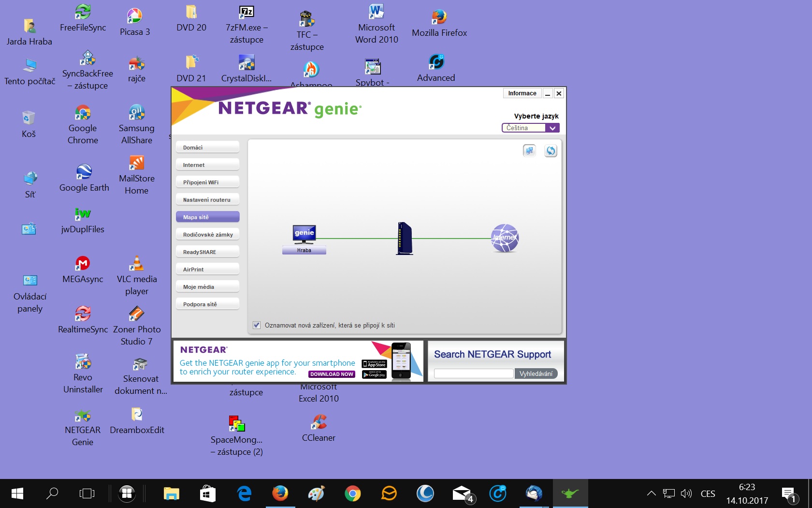This screenshot has height=508, width=812.
Task: Click the Internet globe icon in map
Action: [505, 238]
